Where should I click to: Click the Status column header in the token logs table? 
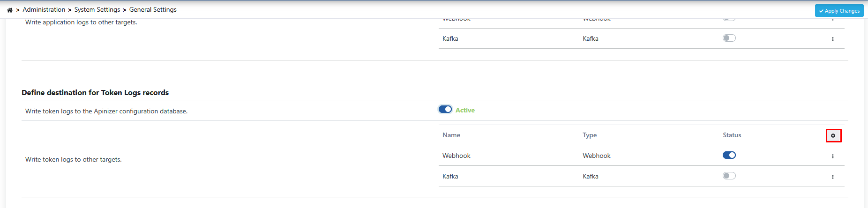(x=732, y=135)
